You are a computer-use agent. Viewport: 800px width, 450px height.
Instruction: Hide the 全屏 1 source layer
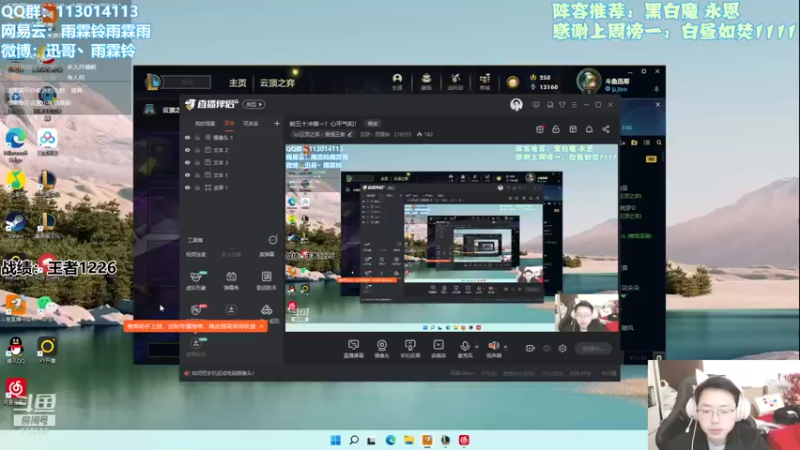click(188, 188)
